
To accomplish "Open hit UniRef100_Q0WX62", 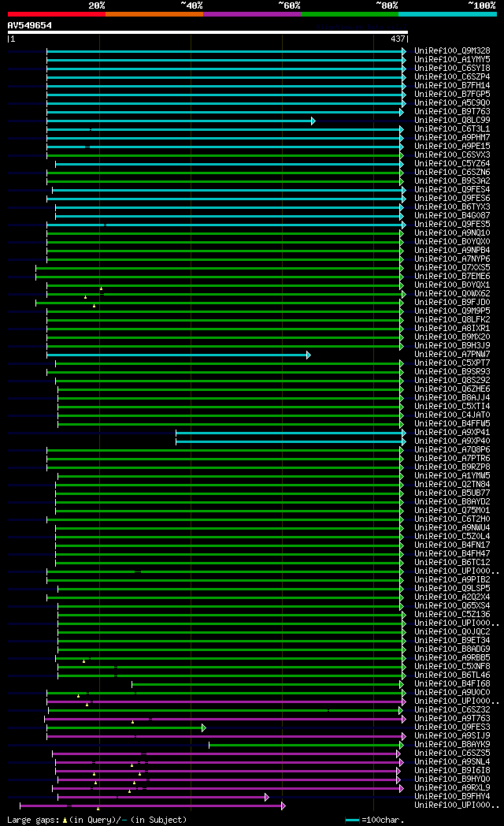I will pos(452,294).
